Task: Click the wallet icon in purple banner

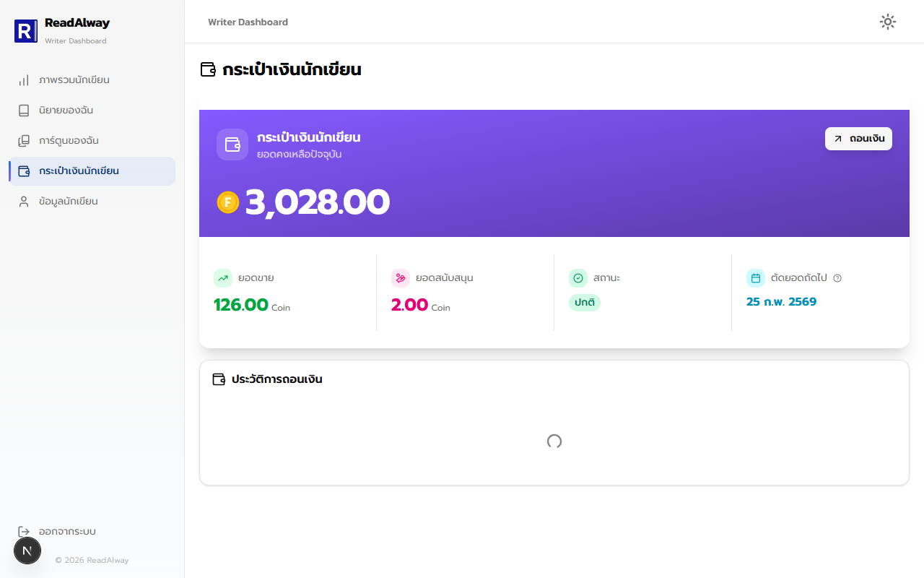Action: 232,144
